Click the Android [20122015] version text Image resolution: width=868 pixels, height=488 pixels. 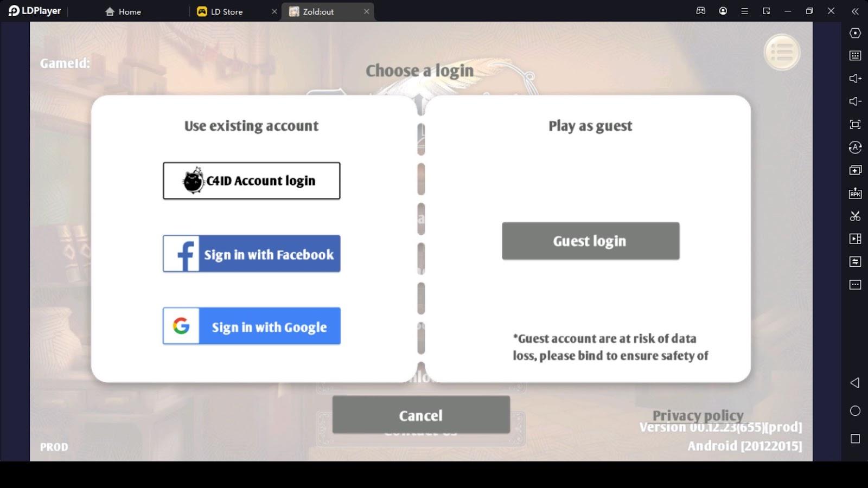[745, 446]
